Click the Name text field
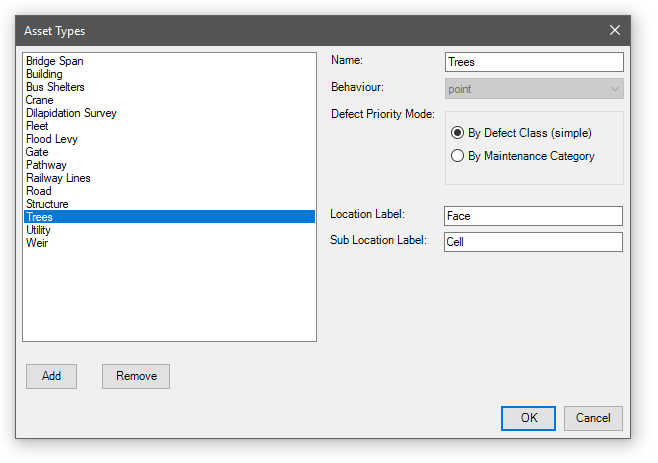The height and width of the screenshot is (463, 658). click(x=534, y=62)
